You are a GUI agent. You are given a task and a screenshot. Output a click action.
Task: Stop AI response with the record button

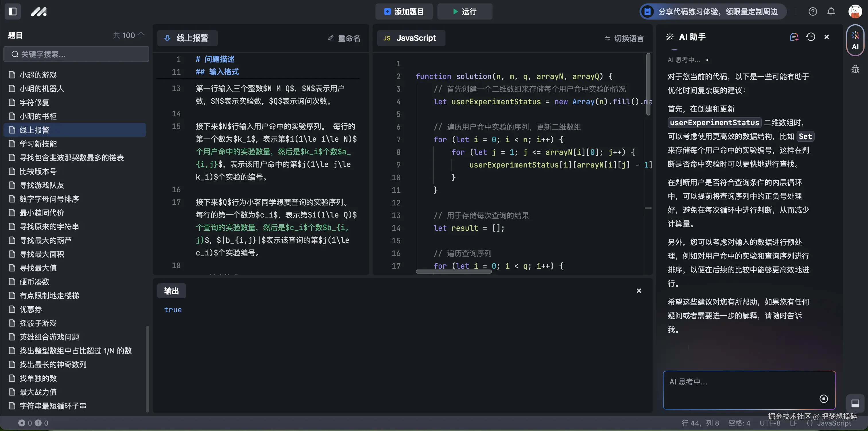click(824, 399)
